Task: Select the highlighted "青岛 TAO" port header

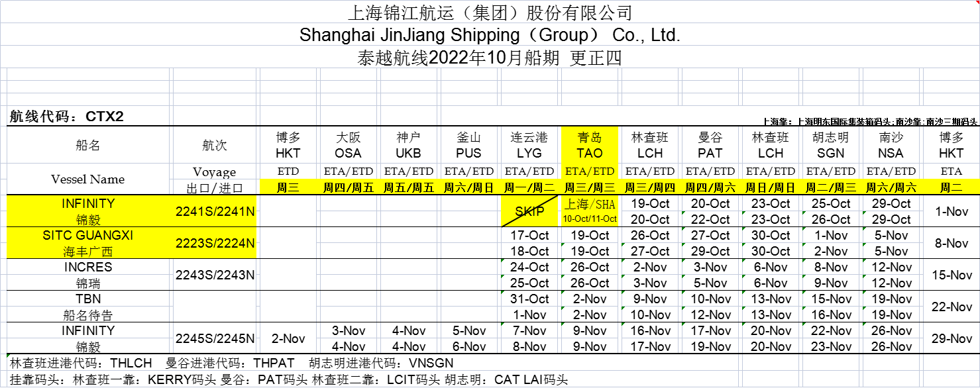Action: click(590, 145)
